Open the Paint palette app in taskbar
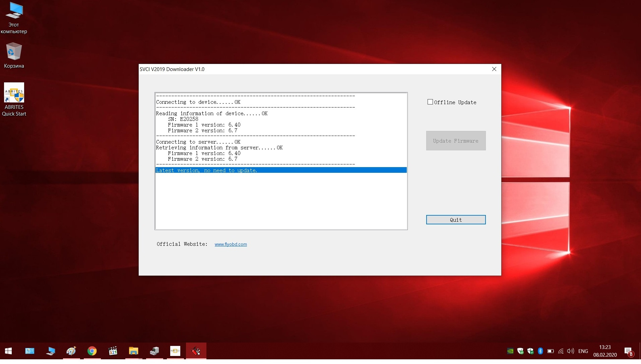Viewport: 641px width, 364px height. point(71,351)
